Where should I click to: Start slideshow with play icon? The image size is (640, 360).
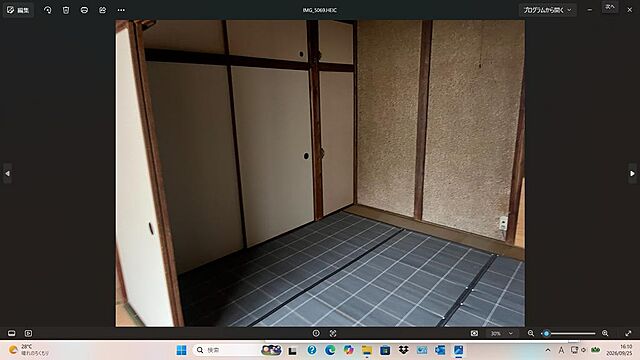coord(28,333)
